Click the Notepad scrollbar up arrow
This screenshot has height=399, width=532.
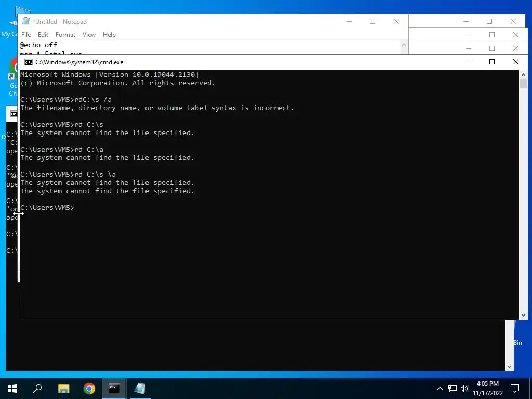coord(404,45)
